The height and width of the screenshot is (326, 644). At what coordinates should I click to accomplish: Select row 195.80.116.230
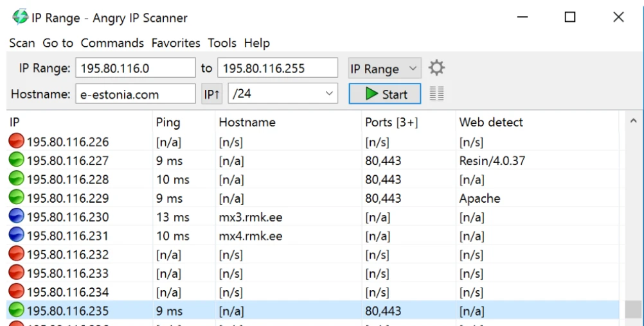(313, 217)
